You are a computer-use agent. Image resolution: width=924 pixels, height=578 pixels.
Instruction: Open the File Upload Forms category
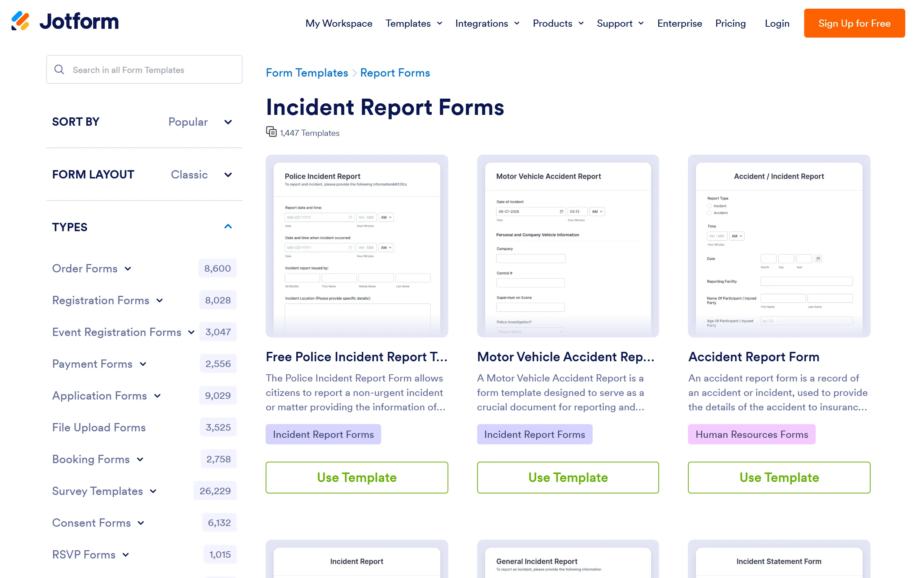[99, 427]
